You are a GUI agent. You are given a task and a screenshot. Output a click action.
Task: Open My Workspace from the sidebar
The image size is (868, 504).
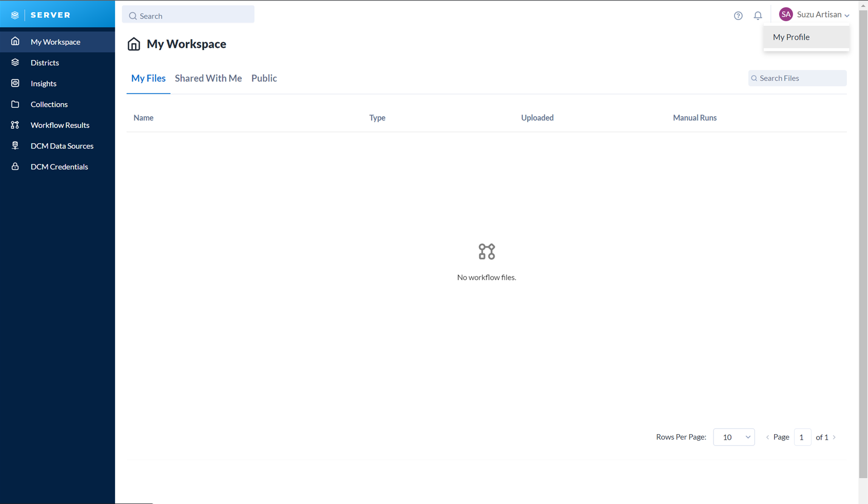[x=55, y=42]
